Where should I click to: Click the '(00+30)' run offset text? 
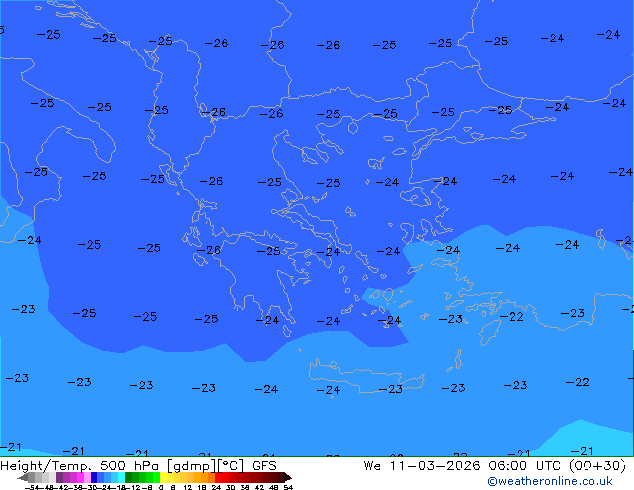point(598,466)
